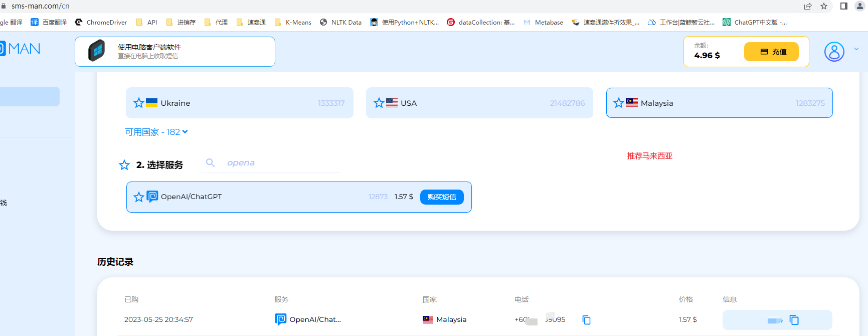Click the 4.96 $ balance amount

pyautogui.click(x=707, y=55)
